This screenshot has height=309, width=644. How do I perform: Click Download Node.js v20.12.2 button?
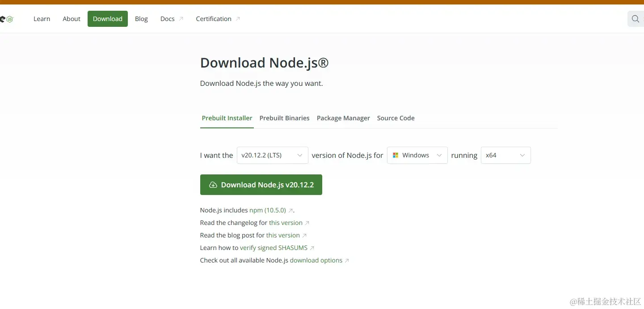point(261,185)
